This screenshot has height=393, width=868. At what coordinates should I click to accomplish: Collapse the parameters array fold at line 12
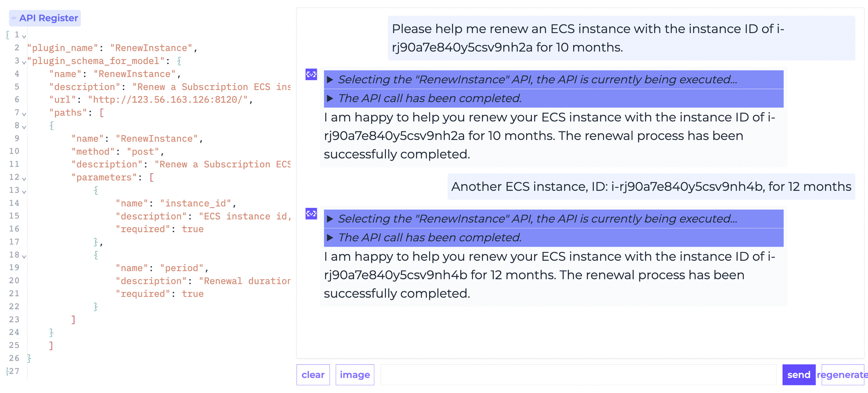tap(24, 179)
